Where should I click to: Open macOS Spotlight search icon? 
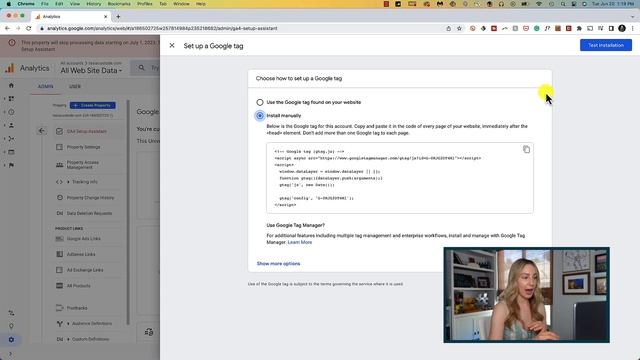(563, 4)
